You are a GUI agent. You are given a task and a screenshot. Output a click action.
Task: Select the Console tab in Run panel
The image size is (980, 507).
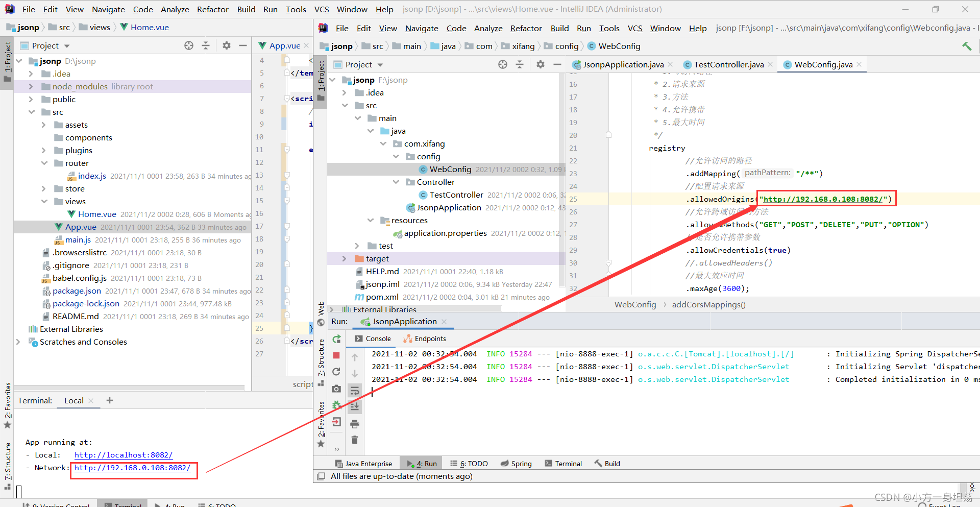pyautogui.click(x=373, y=339)
